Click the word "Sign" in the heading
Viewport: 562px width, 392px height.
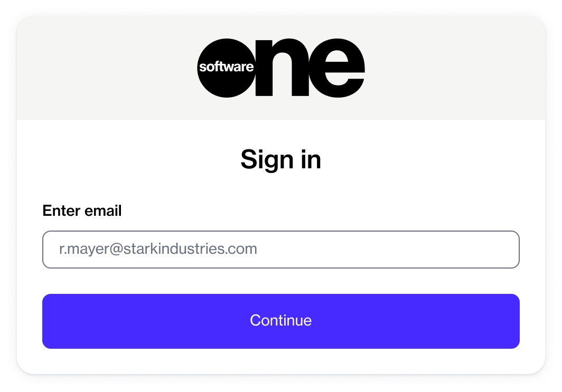pos(263,159)
